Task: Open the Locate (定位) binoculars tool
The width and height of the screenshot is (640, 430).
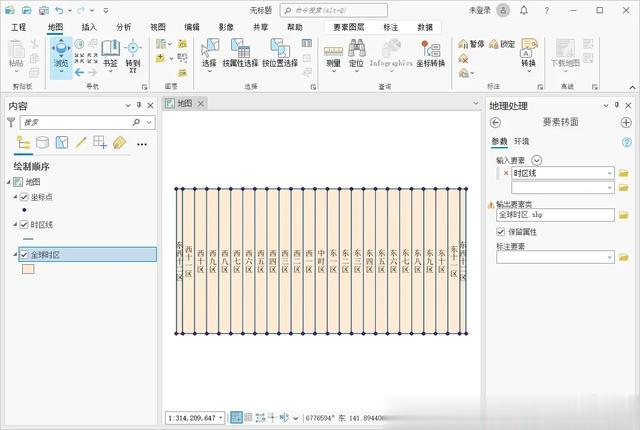Action: pyautogui.click(x=356, y=55)
